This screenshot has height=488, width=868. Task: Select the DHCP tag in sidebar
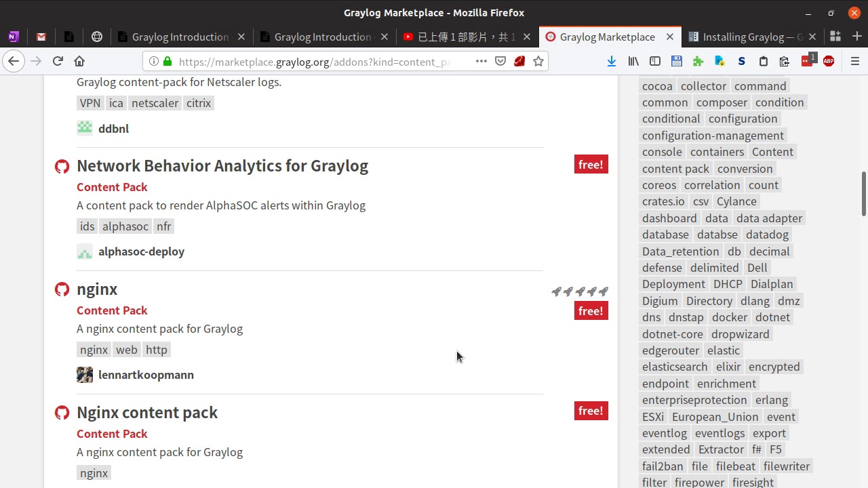click(728, 284)
